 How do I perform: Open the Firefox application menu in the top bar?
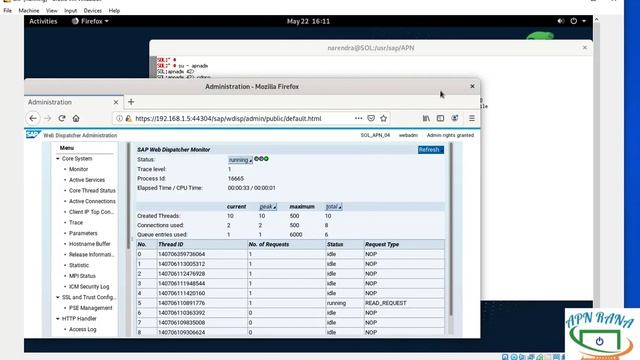coord(90,21)
